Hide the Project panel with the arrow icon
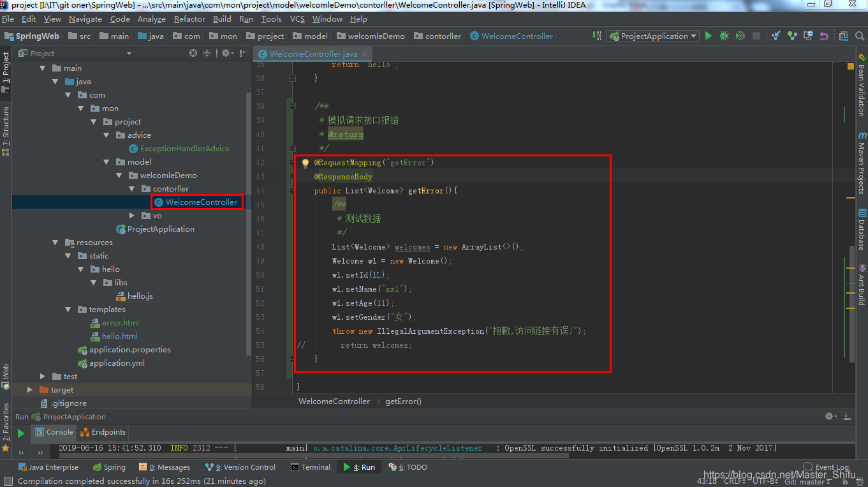The height and width of the screenshot is (487, 868). [242, 54]
